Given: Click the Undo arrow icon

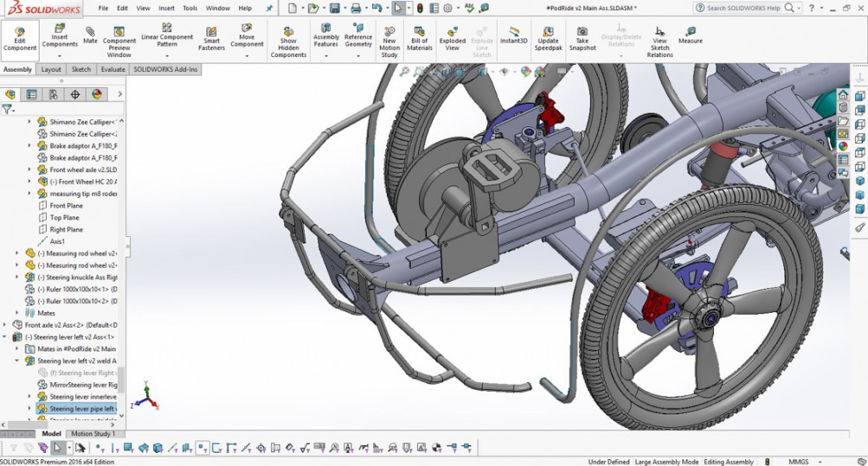Looking at the screenshot, I should [377, 9].
